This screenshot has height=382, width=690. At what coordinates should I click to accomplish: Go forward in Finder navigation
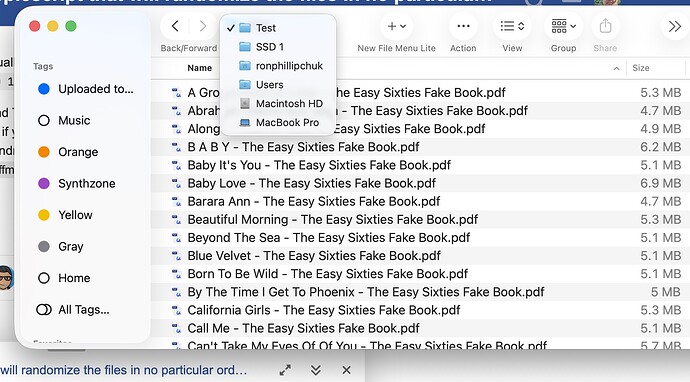202,26
